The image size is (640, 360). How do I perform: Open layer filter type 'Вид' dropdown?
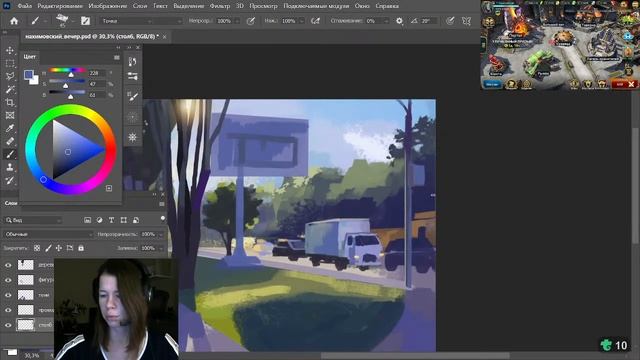(x=33, y=220)
